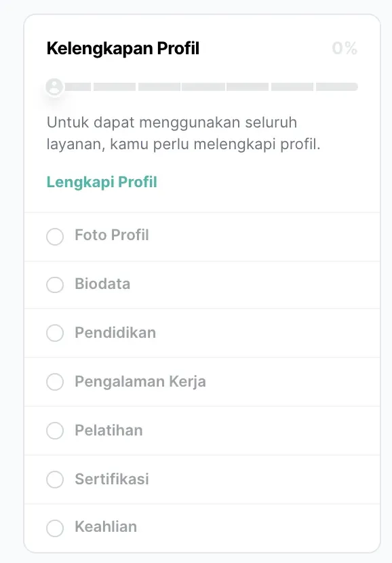Image resolution: width=392 pixels, height=563 pixels.
Task: Click the Pendidikan completion circle icon
Action: point(55,333)
